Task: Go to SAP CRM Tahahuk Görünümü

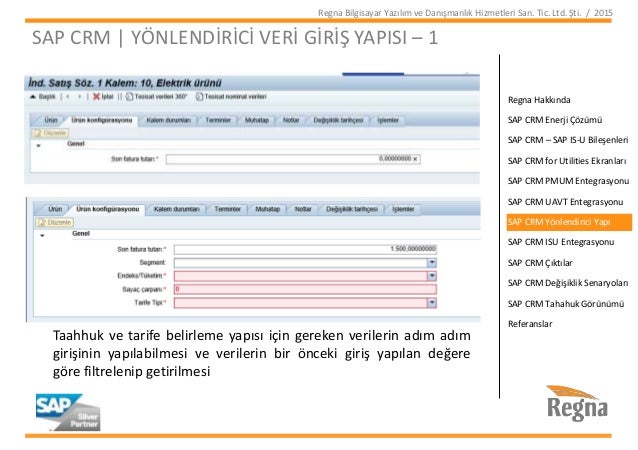Action: click(566, 304)
